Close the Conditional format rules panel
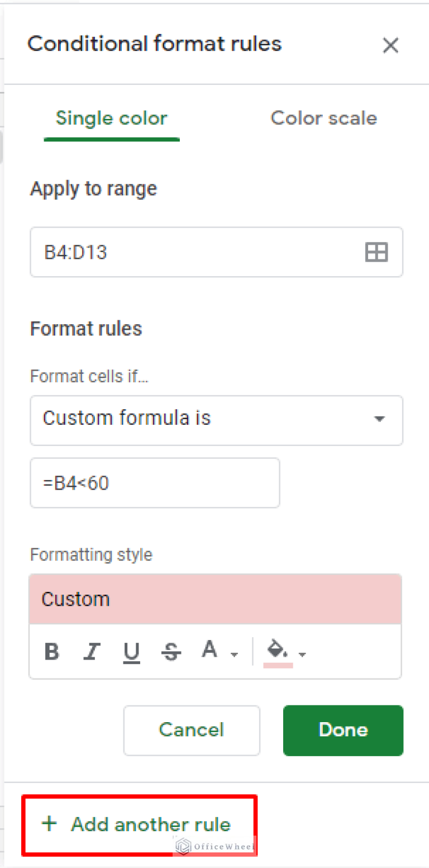This screenshot has width=429, height=868. [390, 46]
